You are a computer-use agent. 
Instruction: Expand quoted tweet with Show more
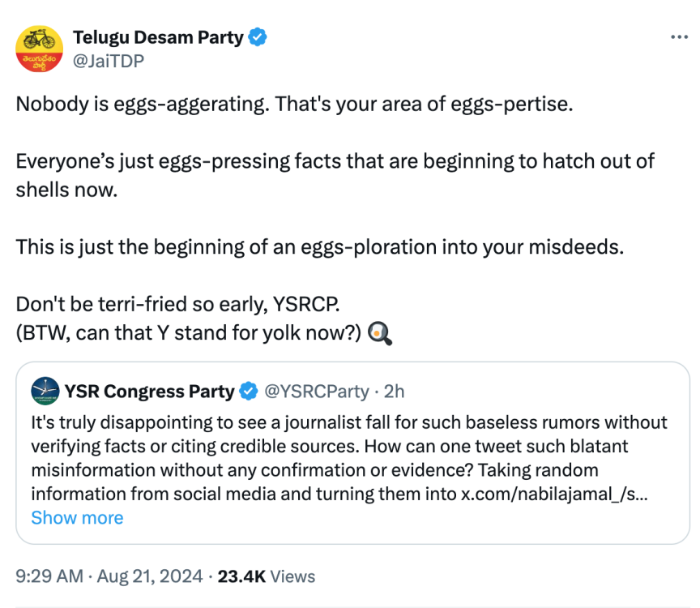pos(77,518)
